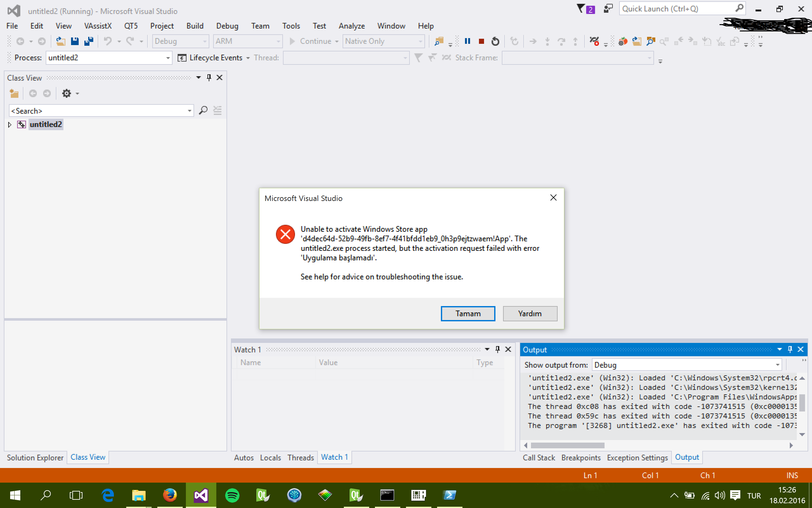Select untitled2 in Class View

(46, 124)
